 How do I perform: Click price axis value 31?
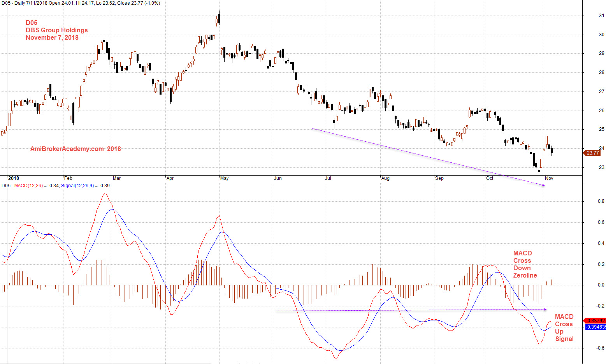point(601,16)
